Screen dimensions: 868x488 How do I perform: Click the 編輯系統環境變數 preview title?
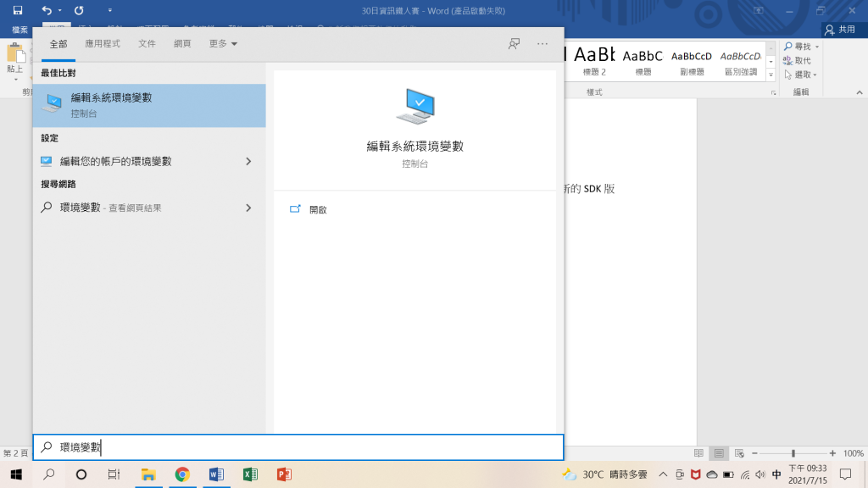[x=415, y=146]
